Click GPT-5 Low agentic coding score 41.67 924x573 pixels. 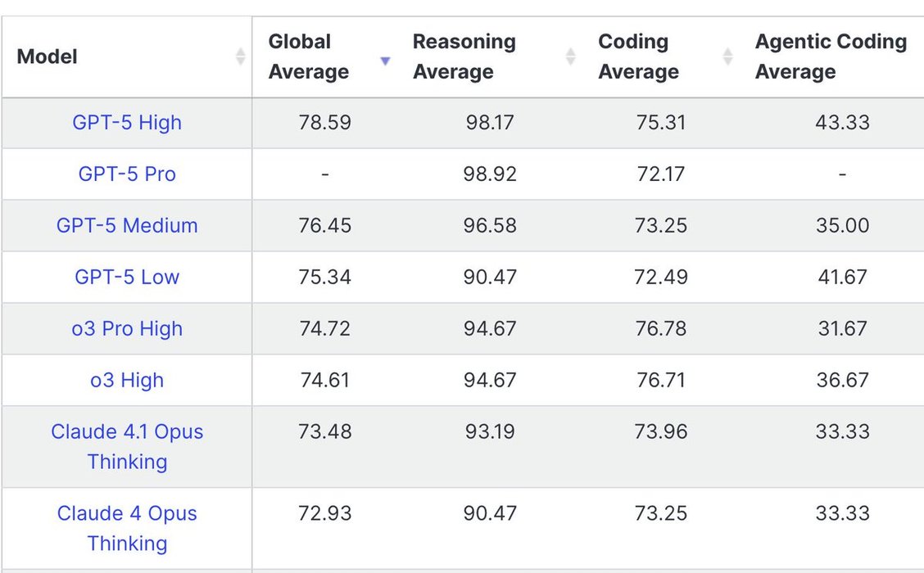(842, 277)
